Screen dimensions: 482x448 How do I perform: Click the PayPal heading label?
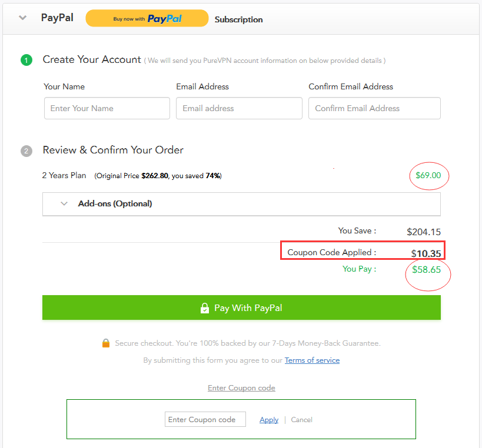57,18
